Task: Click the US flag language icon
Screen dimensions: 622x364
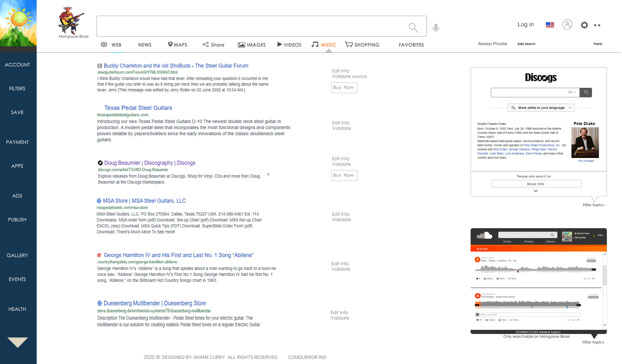Action: [550, 25]
